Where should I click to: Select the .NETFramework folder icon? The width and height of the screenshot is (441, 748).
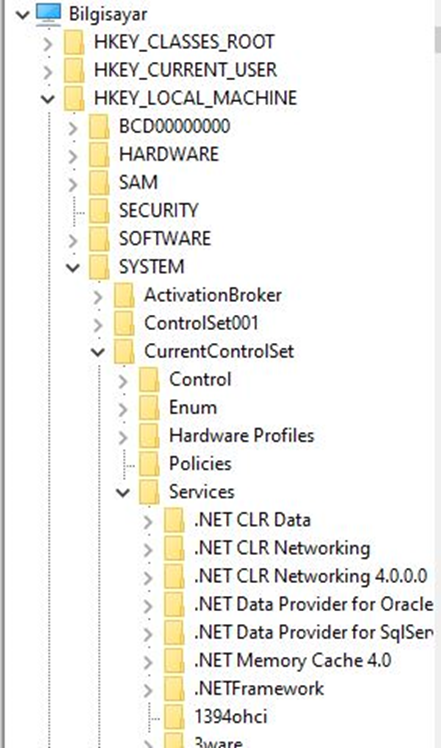pos(174,688)
